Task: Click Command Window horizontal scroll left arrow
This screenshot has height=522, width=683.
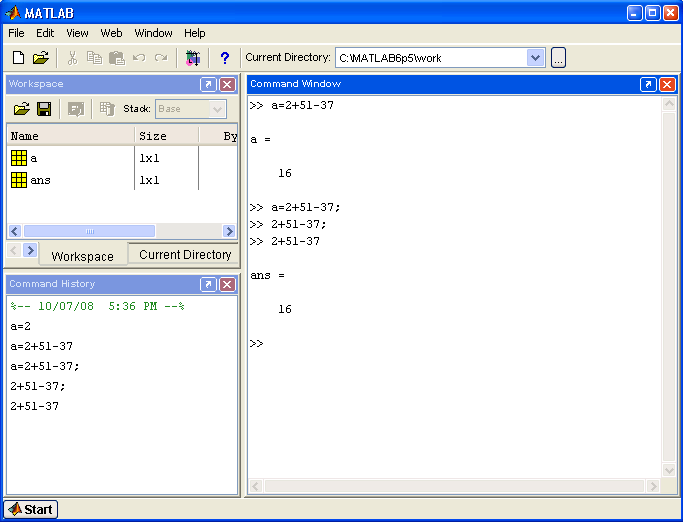Action: pyautogui.click(x=256, y=486)
